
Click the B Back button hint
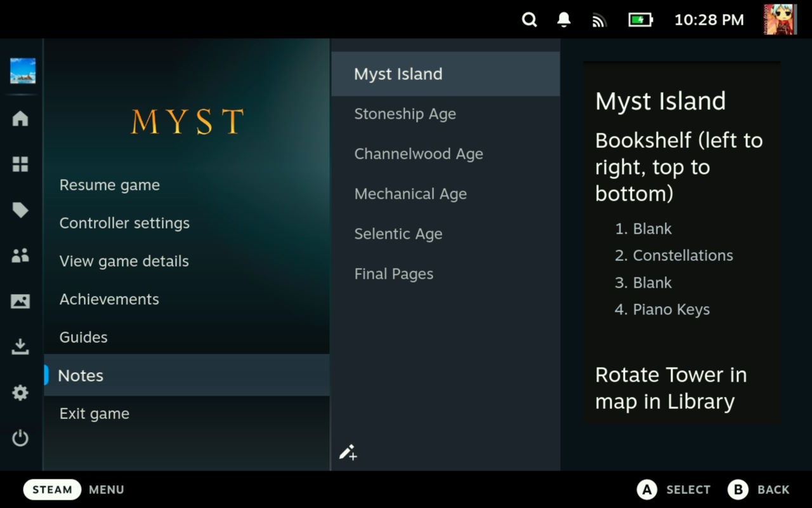[759, 490]
